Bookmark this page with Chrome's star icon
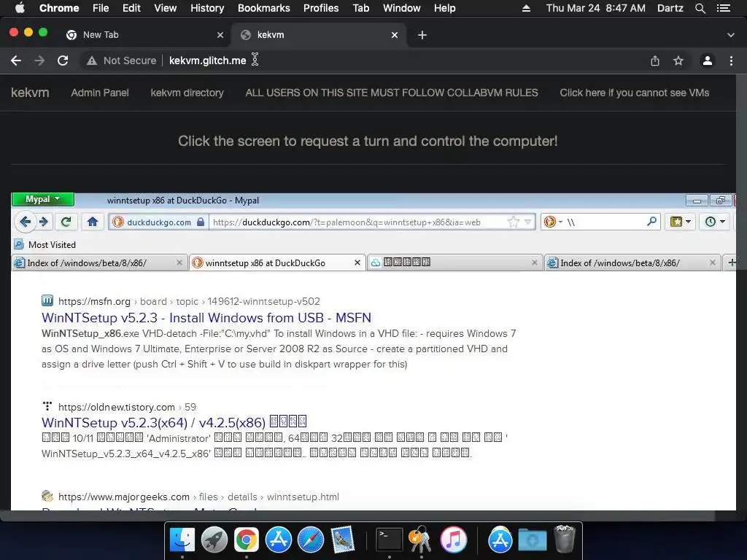The height and width of the screenshot is (560, 747). [x=678, y=61]
